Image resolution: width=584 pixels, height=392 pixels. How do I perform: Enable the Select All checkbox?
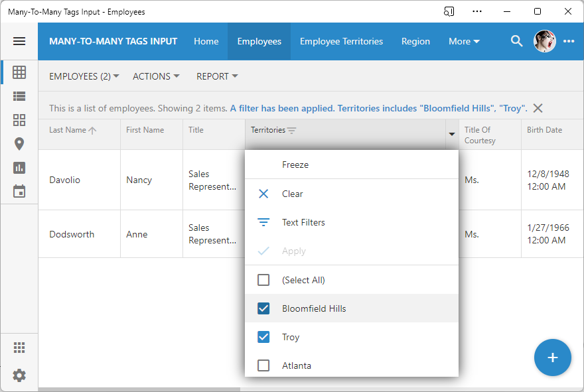(263, 280)
